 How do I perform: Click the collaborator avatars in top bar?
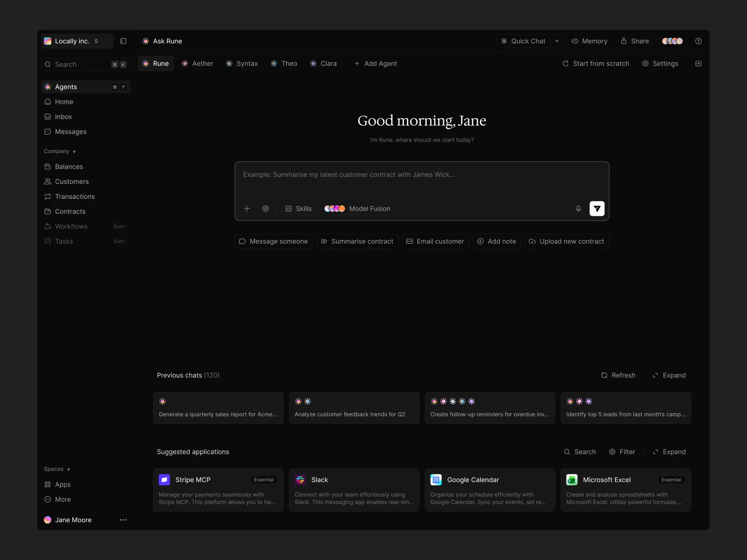672,41
